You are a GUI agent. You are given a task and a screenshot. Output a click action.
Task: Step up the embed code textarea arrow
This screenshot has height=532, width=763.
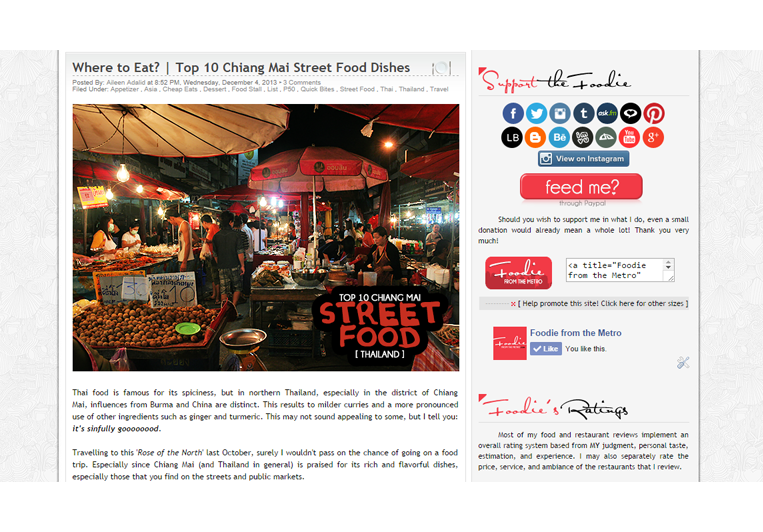668,263
